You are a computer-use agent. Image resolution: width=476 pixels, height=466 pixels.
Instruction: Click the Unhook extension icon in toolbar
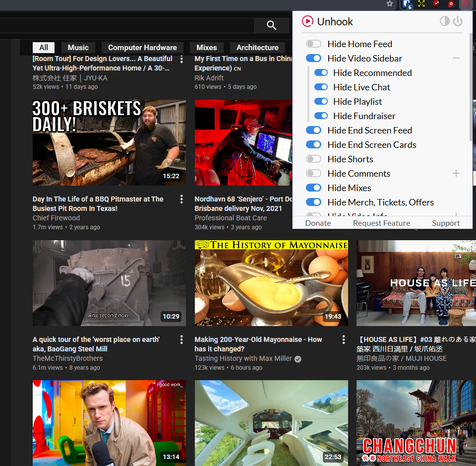[466, 3]
